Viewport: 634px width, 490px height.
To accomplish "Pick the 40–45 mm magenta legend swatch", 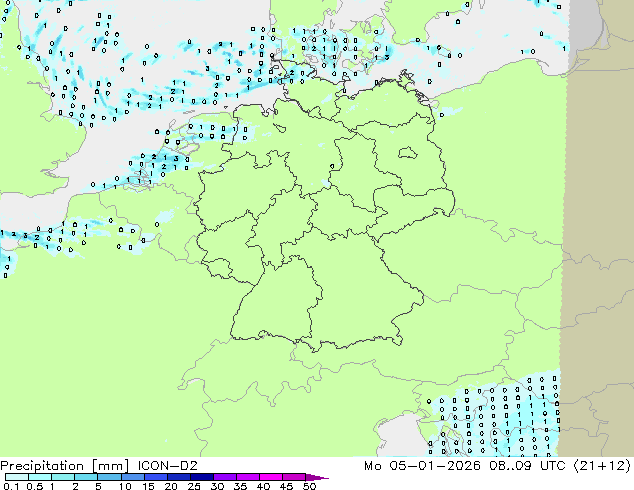I will point(271,477).
